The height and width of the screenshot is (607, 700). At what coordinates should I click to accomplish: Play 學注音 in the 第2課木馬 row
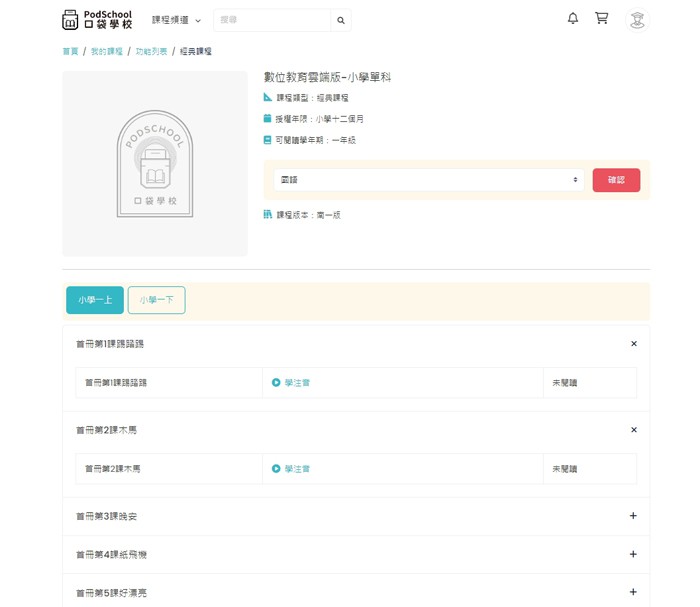coord(291,468)
